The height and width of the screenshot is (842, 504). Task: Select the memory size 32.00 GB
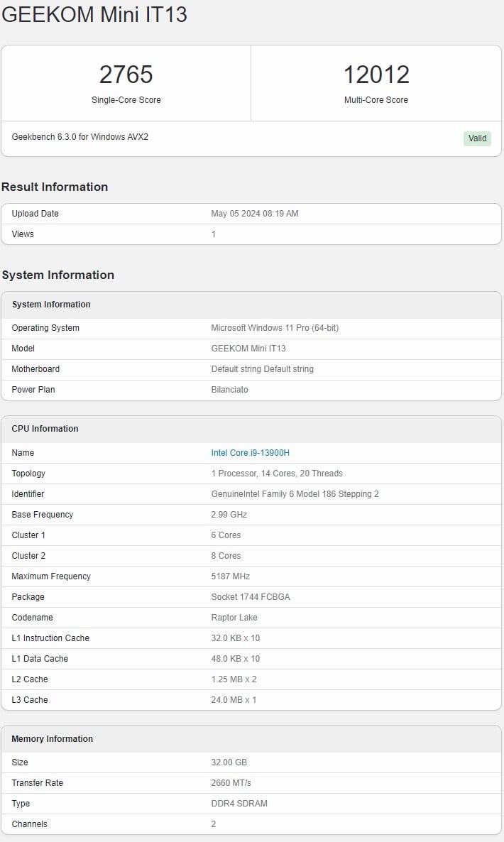coord(229,762)
